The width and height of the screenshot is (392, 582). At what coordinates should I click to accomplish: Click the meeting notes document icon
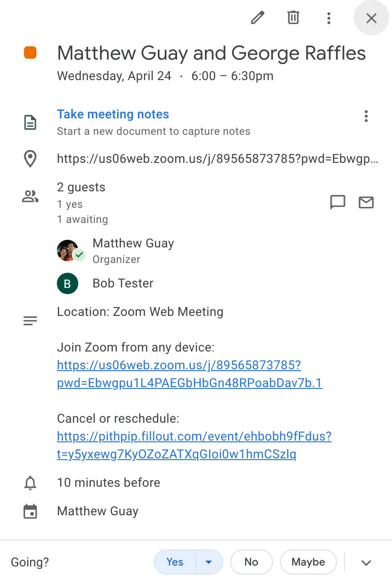coord(30,122)
